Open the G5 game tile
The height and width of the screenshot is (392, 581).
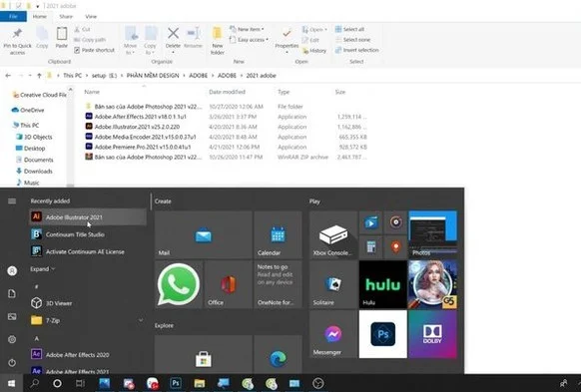tap(432, 284)
